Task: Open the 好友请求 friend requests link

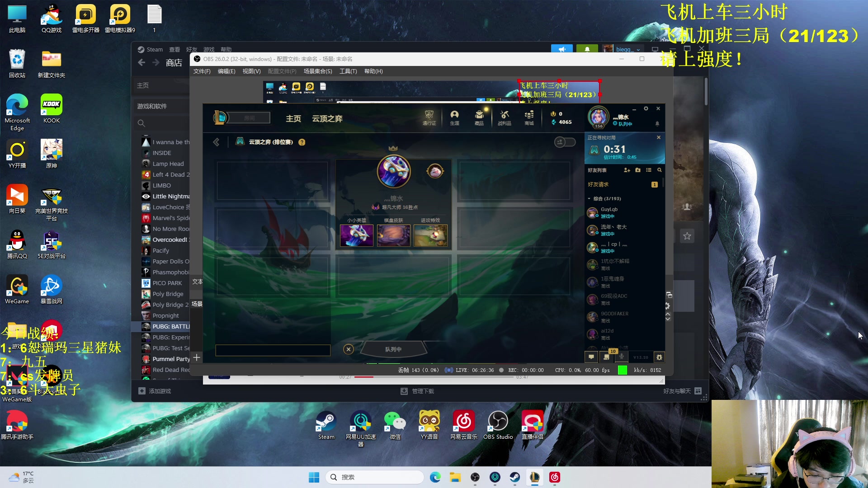Action: 598,184
